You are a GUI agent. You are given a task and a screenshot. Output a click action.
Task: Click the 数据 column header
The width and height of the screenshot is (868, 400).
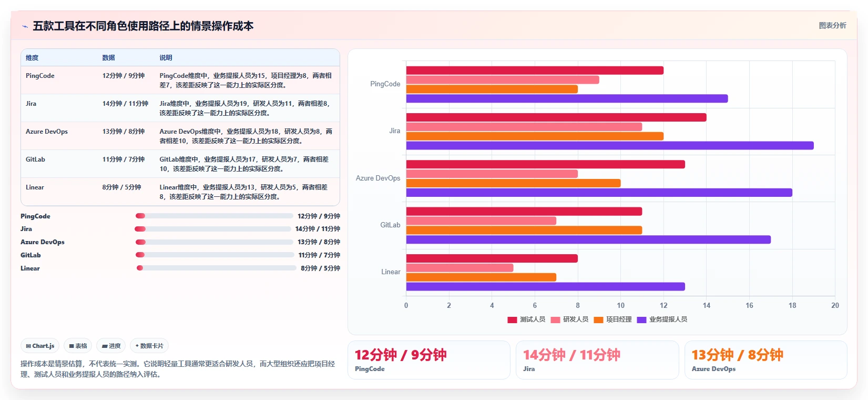(x=109, y=58)
